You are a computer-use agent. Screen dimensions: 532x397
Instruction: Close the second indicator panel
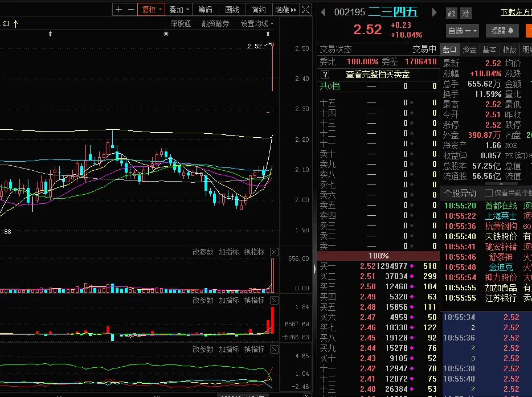[274, 300]
